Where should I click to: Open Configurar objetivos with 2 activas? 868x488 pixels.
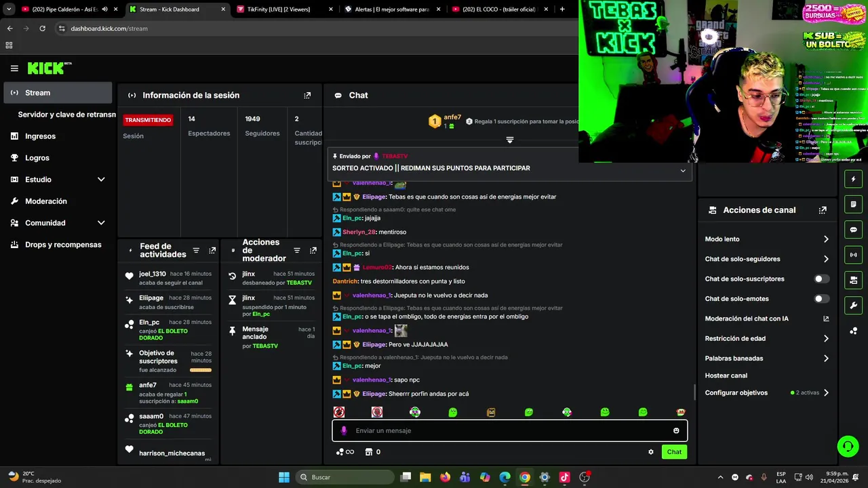[x=767, y=392]
